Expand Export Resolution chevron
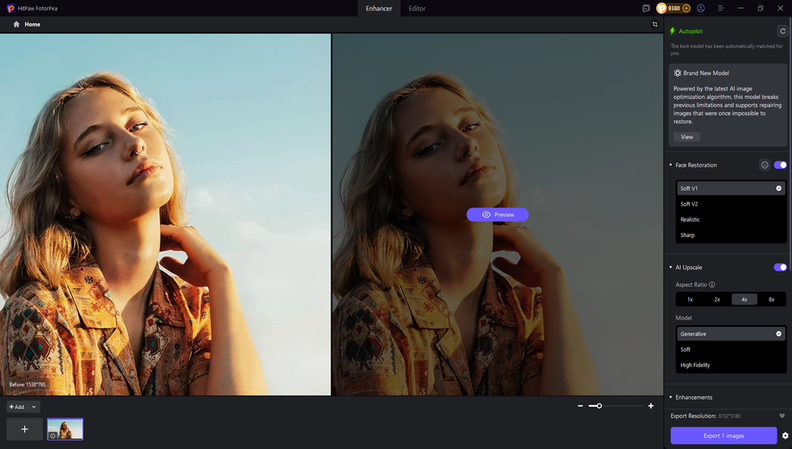This screenshot has width=792, height=449. [782, 416]
